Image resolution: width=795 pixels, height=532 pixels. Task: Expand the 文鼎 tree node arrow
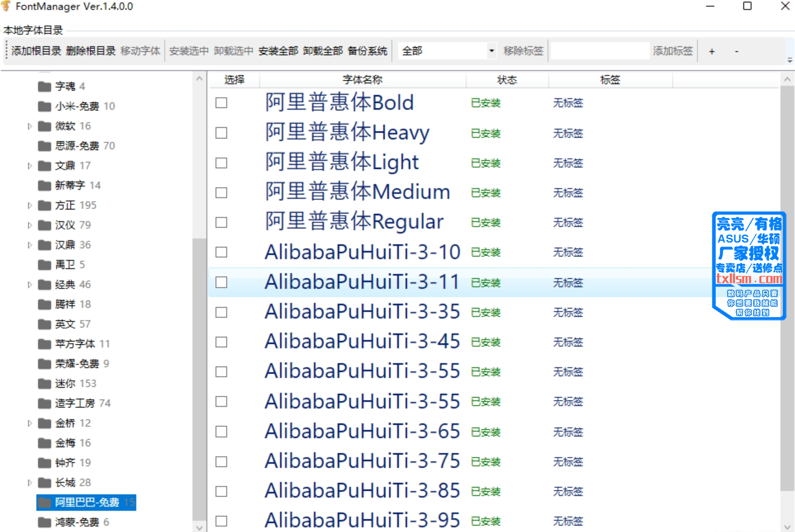coord(30,166)
